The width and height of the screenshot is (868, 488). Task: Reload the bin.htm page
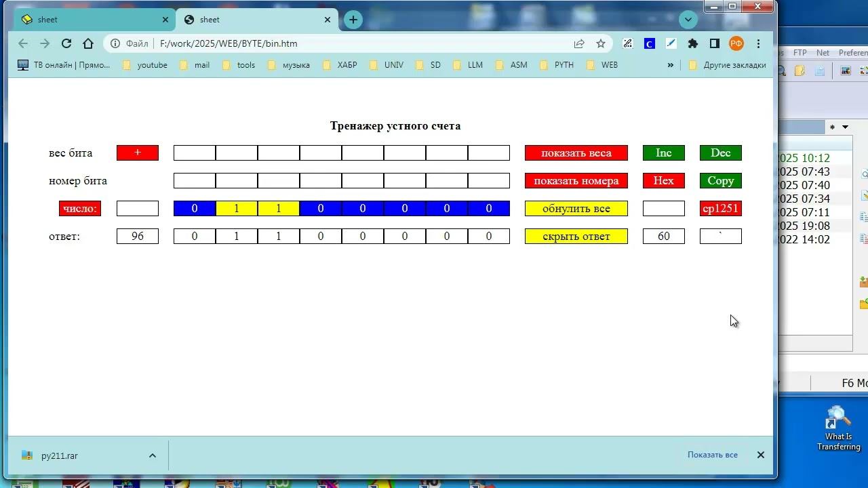click(x=66, y=43)
